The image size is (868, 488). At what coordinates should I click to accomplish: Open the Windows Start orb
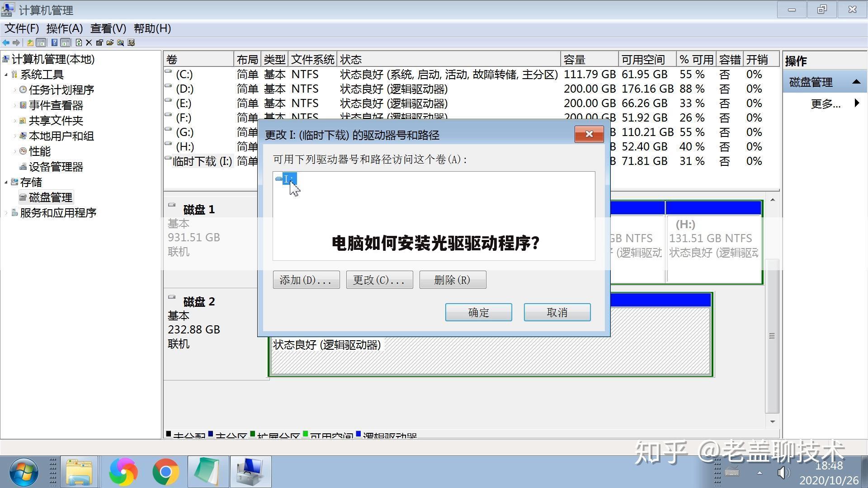coord(24,472)
